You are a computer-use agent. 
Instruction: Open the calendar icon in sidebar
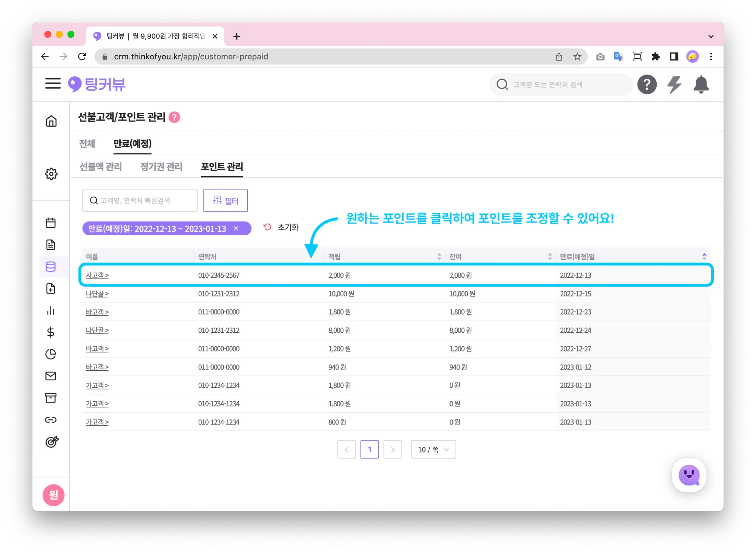[51, 223]
